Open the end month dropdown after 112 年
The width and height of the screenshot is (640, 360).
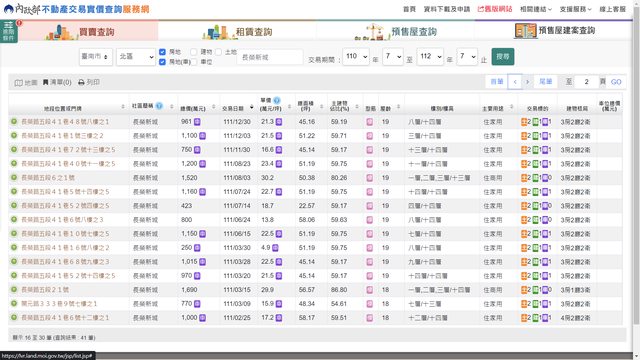click(x=467, y=56)
